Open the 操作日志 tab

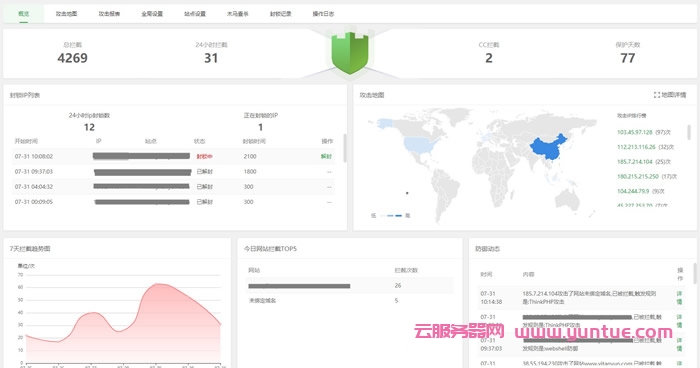tap(323, 14)
